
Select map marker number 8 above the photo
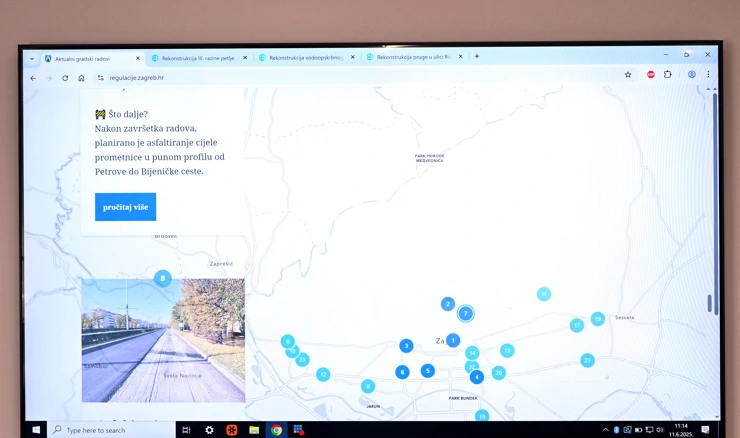click(x=163, y=278)
